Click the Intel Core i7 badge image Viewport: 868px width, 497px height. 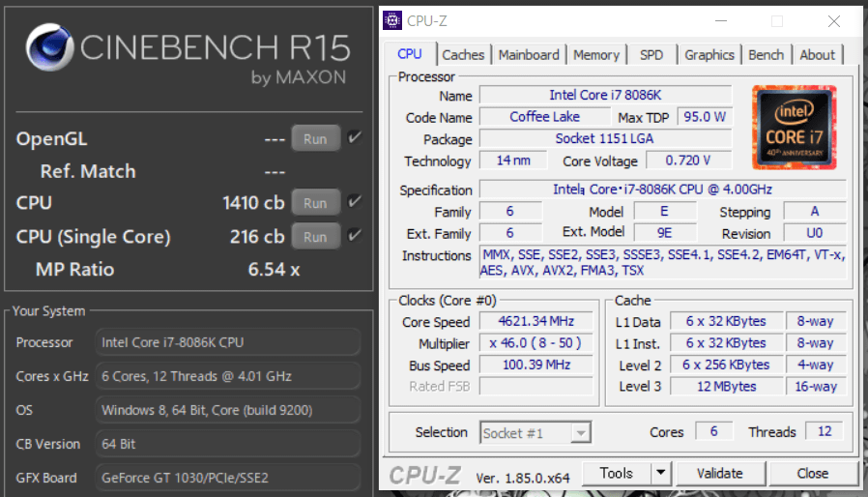795,128
